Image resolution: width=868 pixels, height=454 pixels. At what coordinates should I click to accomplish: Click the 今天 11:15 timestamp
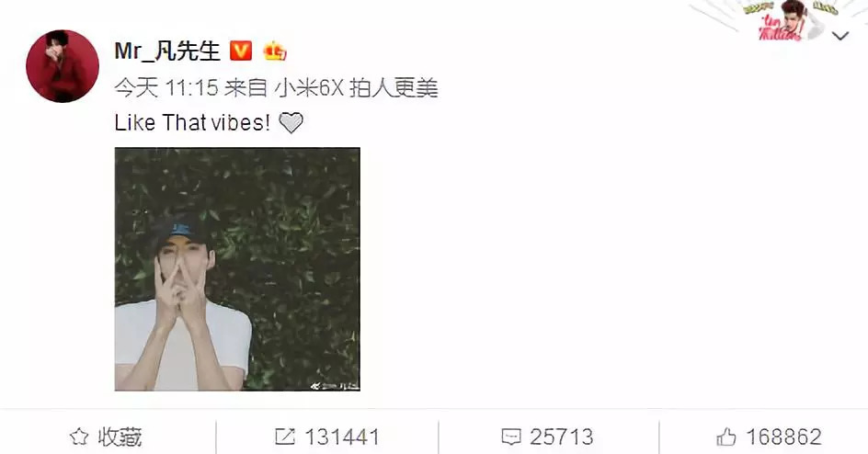pyautogui.click(x=166, y=88)
